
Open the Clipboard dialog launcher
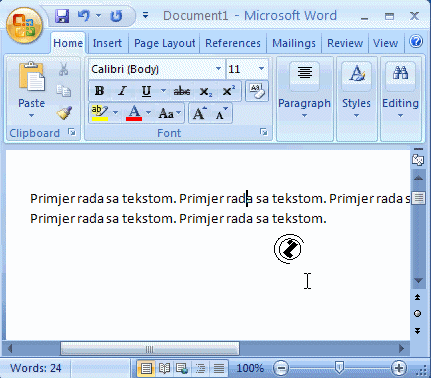[72, 132]
